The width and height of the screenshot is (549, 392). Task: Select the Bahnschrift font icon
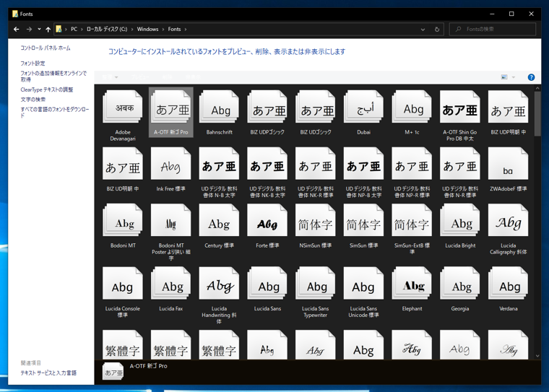(219, 107)
